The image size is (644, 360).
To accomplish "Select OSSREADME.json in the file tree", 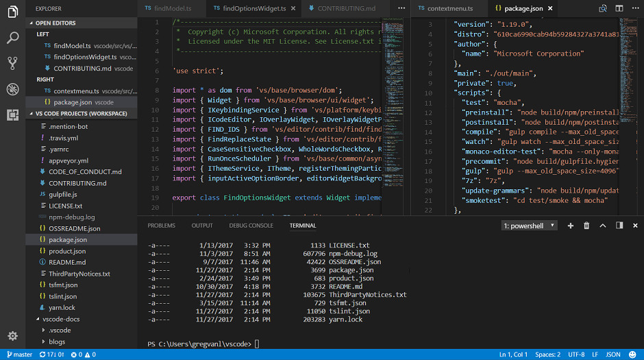I will pos(82,228).
